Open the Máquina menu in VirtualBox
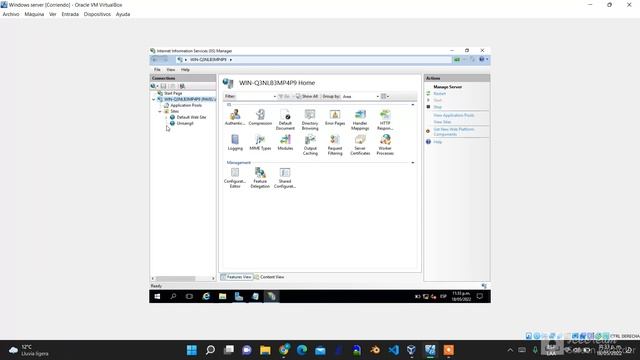Screen dimensions: 640x360 pyautogui.click(x=34, y=14)
